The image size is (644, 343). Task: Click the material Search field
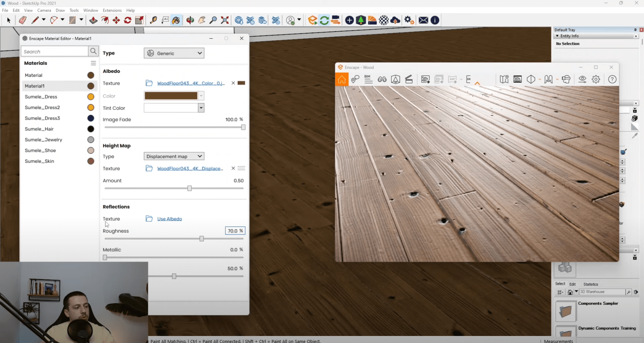[55, 51]
